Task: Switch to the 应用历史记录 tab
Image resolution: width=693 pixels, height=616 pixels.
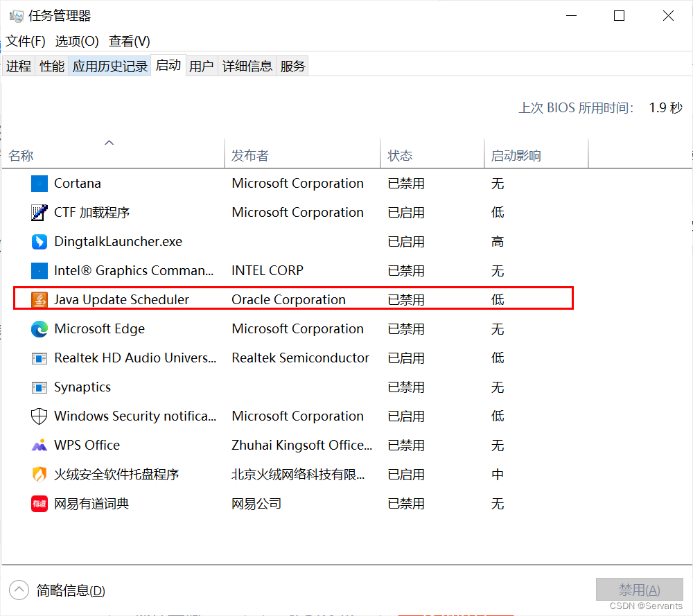Action: pos(109,67)
